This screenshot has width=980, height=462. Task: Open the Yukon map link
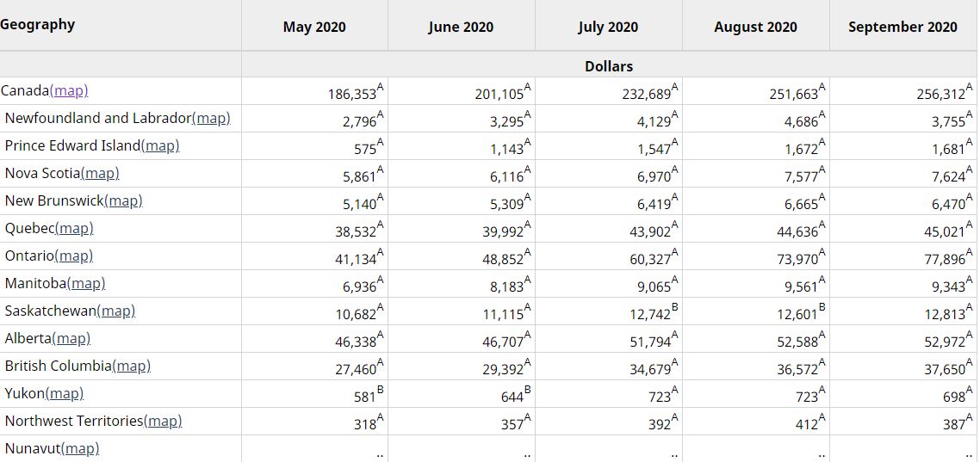pos(65,393)
